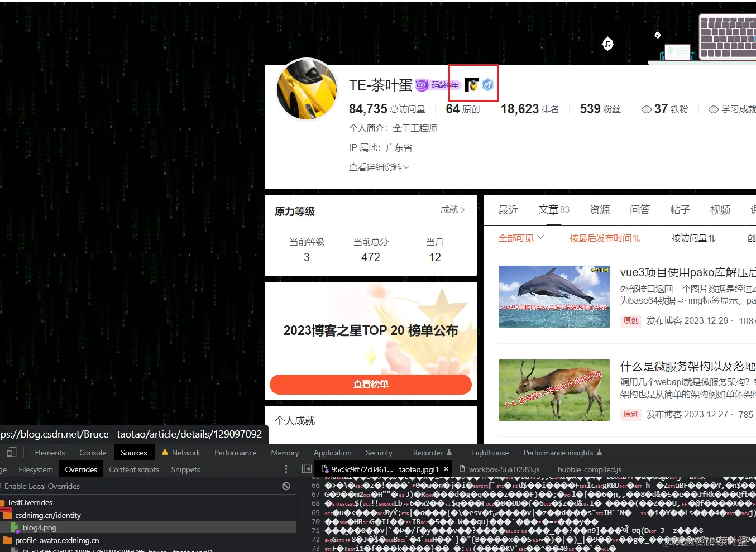Click the warning icon on Network tab
Image resolution: width=756 pixels, height=552 pixels.
pyautogui.click(x=165, y=452)
